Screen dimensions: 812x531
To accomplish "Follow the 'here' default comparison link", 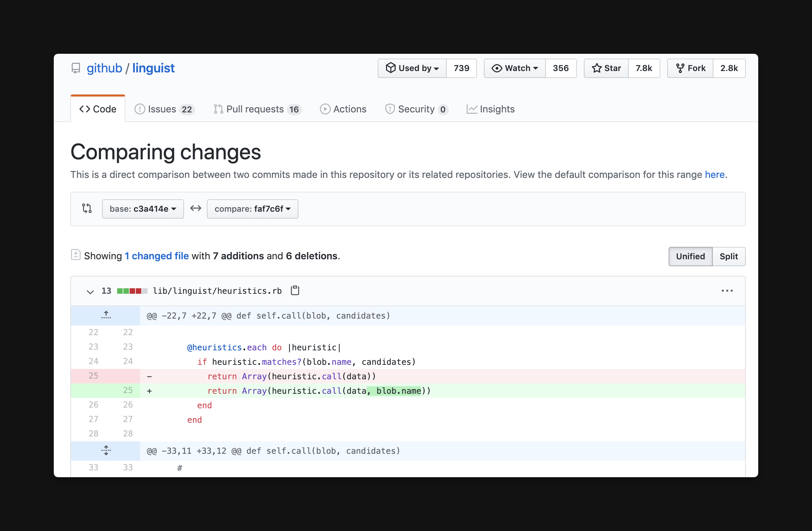I will coord(714,174).
